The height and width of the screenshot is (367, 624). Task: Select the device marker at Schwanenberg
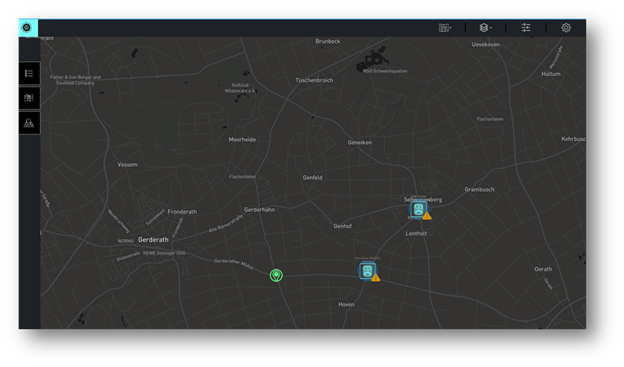pyautogui.click(x=418, y=209)
